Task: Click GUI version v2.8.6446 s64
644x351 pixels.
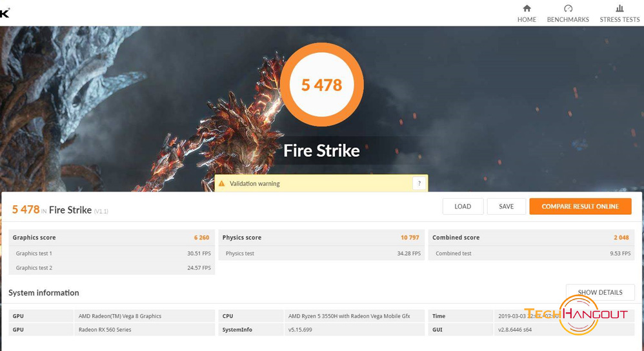Action: tap(515, 330)
